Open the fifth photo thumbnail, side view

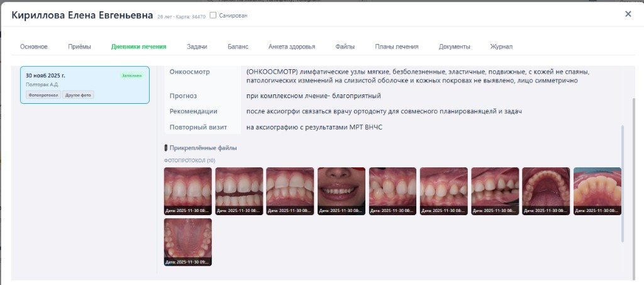pos(392,191)
